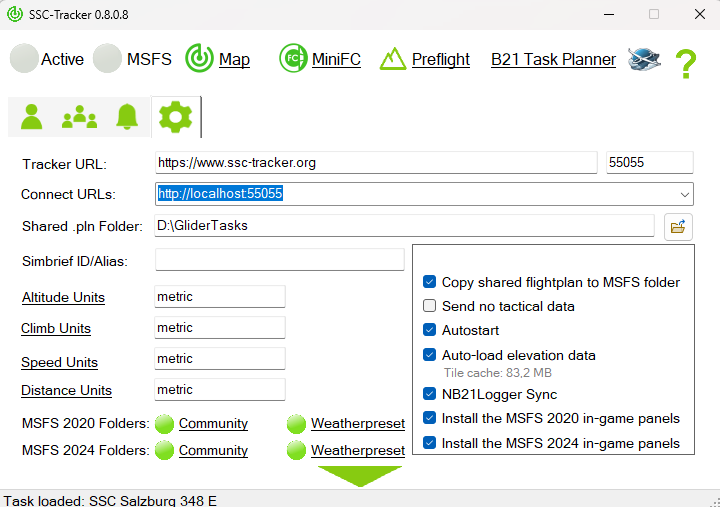
Task: Open the B21 Task Planner link
Action: [x=553, y=59]
